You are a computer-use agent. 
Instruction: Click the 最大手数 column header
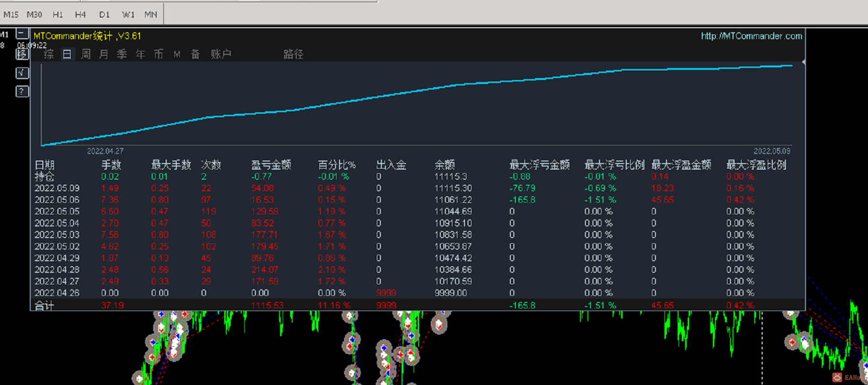point(171,165)
